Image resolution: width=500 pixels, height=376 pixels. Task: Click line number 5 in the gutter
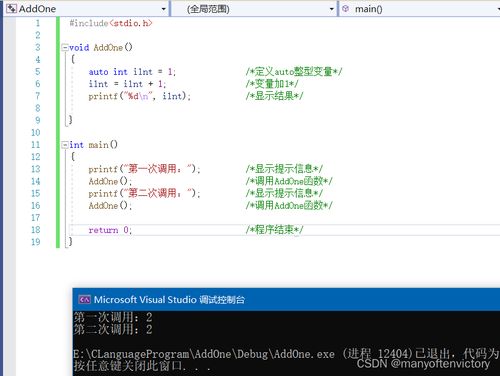click(37, 72)
